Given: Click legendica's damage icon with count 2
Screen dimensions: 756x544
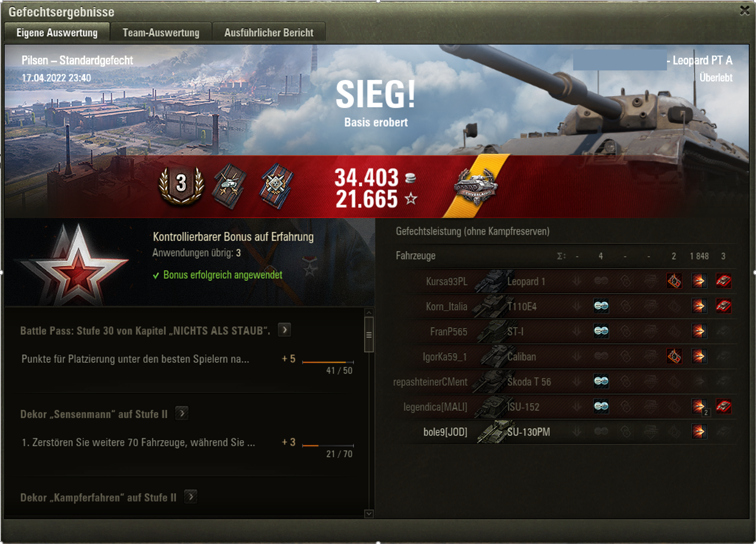Looking at the screenshot, I should coord(699,407).
